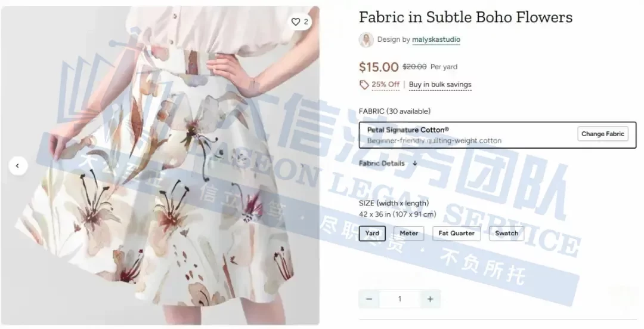
Task: Increase quantity with plus button
Action: [x=430, y=299]
